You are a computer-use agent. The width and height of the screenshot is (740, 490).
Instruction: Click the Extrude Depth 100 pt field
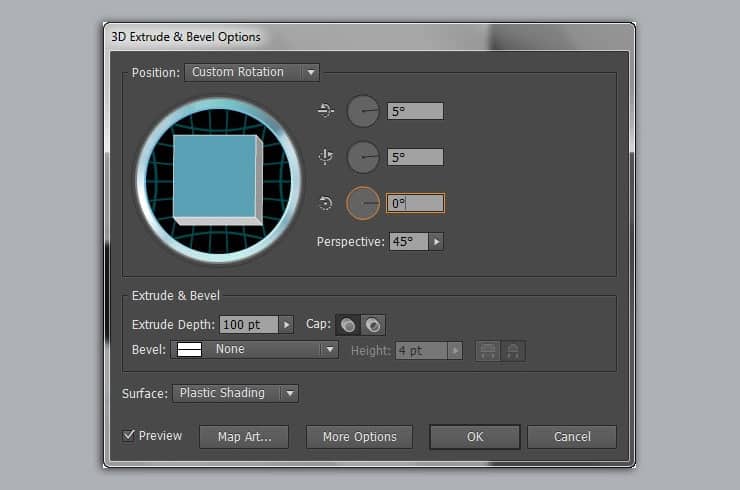[249, 325]
